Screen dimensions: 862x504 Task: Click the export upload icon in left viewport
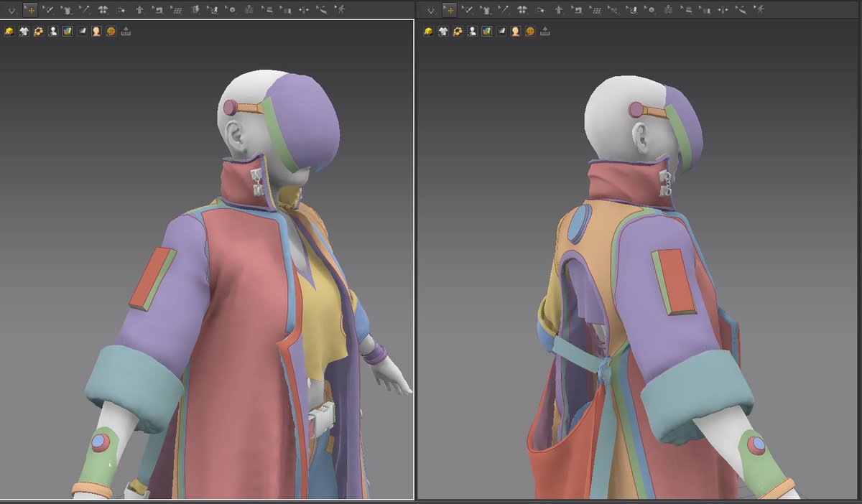click(x=126, y=32)
